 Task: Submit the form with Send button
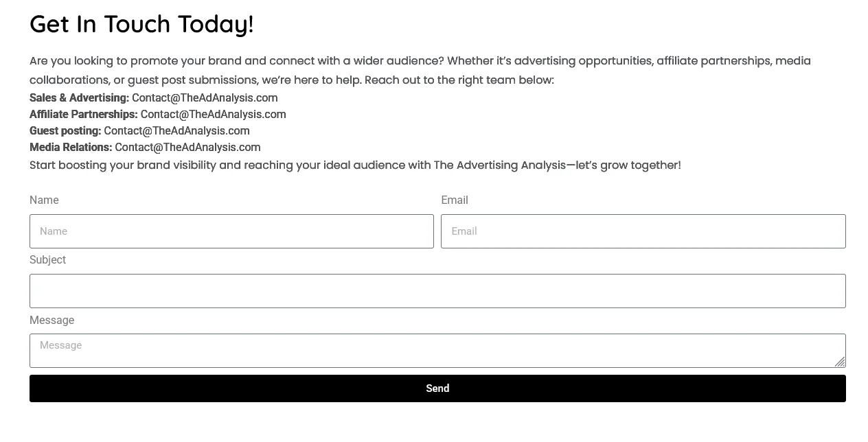click(437, 388)
